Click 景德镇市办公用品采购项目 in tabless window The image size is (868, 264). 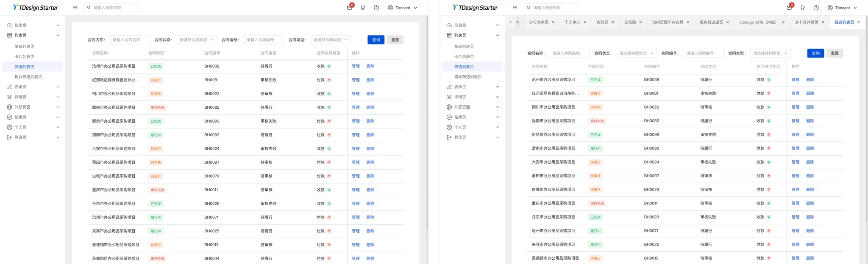coord(116,245)
